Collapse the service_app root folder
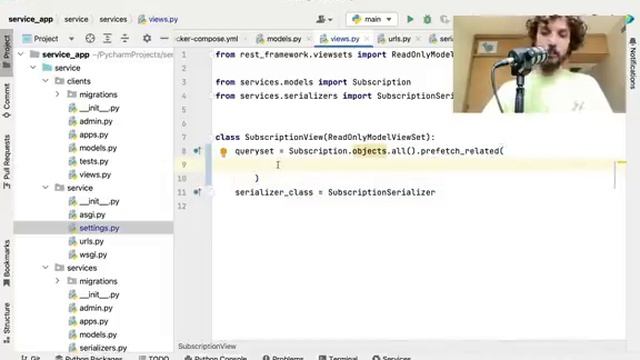The height and width of the screenshot is (360, 640). pyautogui.click(x=21, y=54)
